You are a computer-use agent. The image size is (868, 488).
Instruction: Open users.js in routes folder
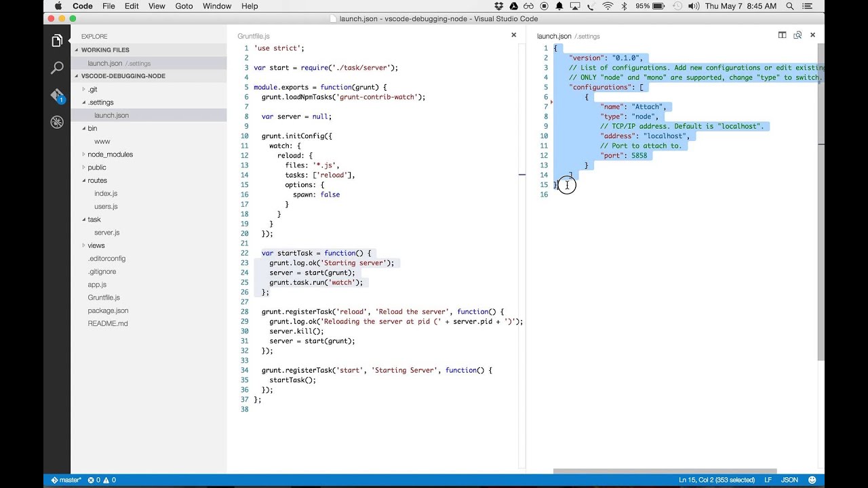point(149,207)
